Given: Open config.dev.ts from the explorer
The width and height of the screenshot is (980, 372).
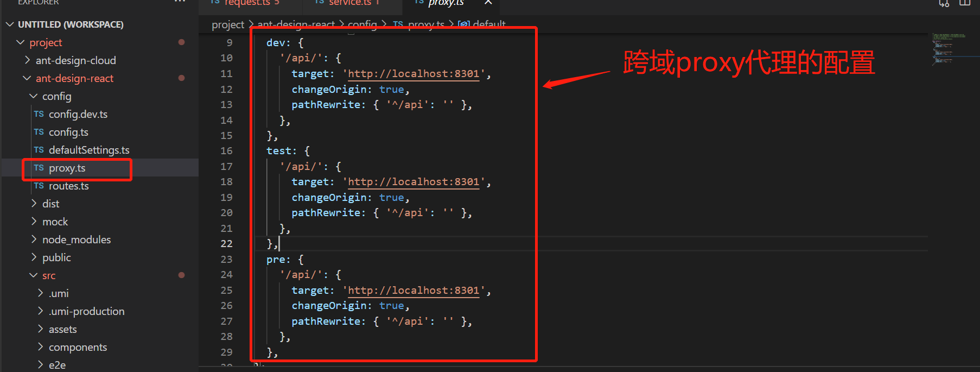Looking at the screenshot, I should [78, 114].
